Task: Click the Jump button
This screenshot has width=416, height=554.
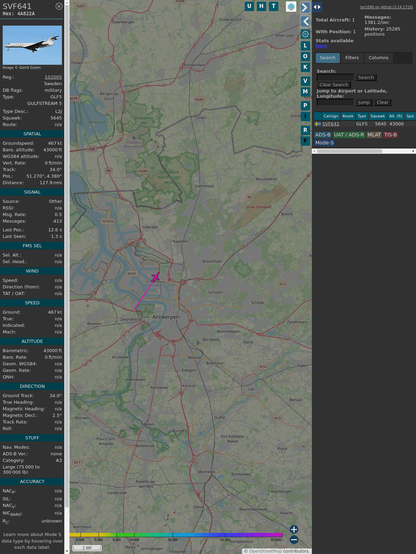Action: pyautogui.click(x=364, y=102)
